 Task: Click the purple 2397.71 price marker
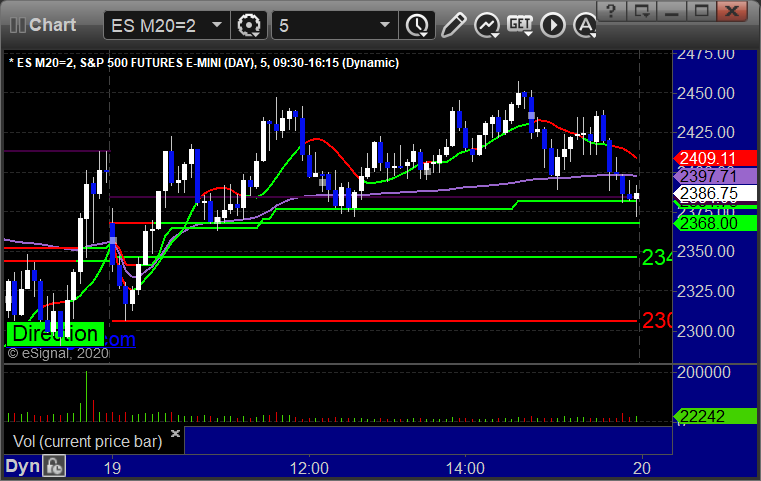tap(714, 176)
